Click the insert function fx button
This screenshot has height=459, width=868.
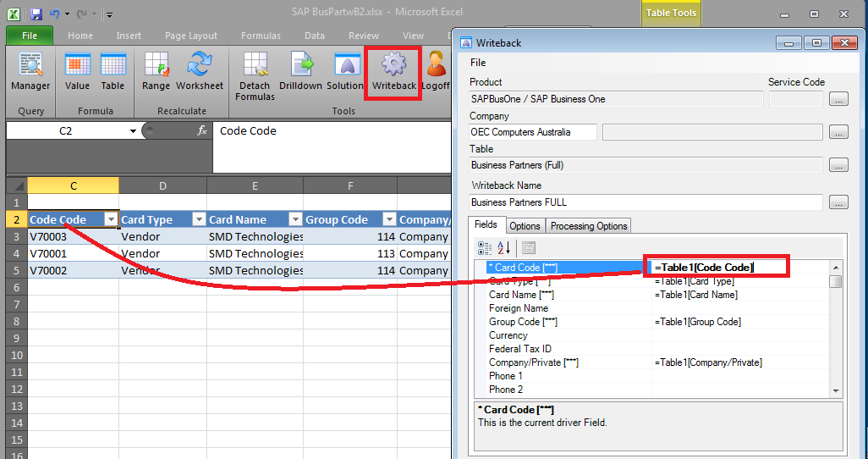202,130
